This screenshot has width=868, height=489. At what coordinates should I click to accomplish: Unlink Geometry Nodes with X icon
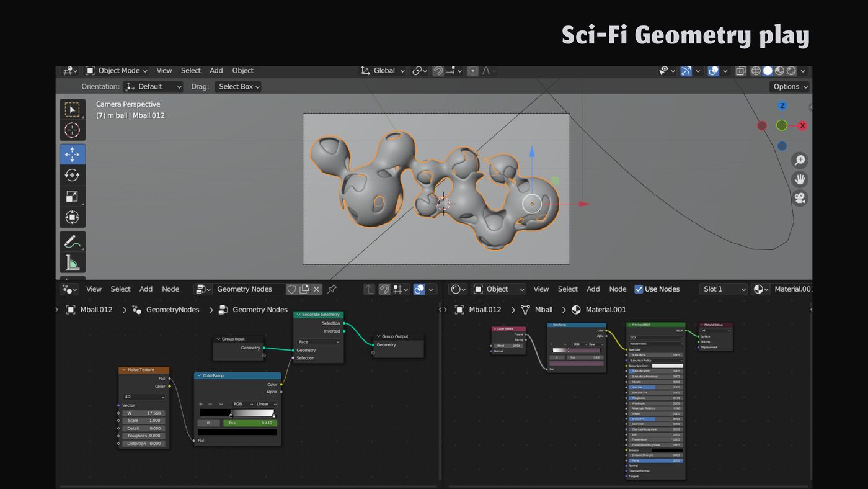click(316, 289)
